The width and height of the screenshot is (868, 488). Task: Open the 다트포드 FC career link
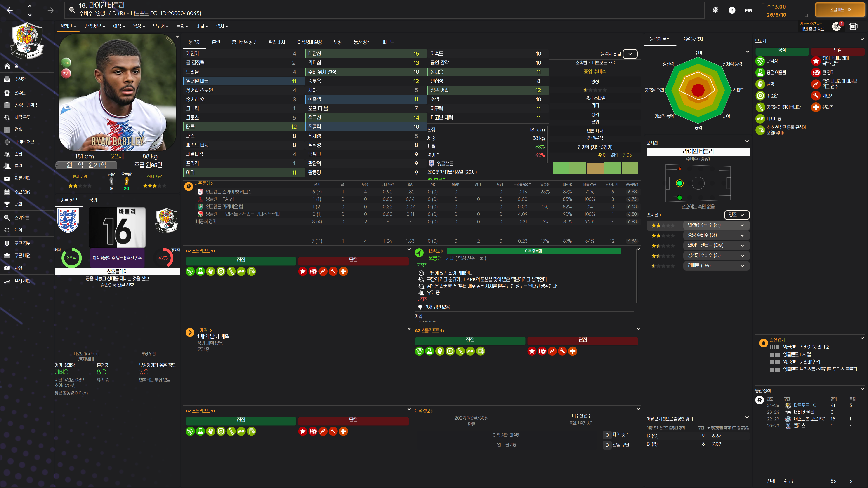805,405
